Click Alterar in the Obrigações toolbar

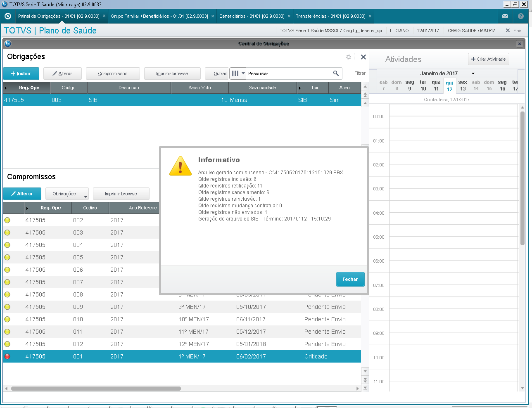click(62, 74)
